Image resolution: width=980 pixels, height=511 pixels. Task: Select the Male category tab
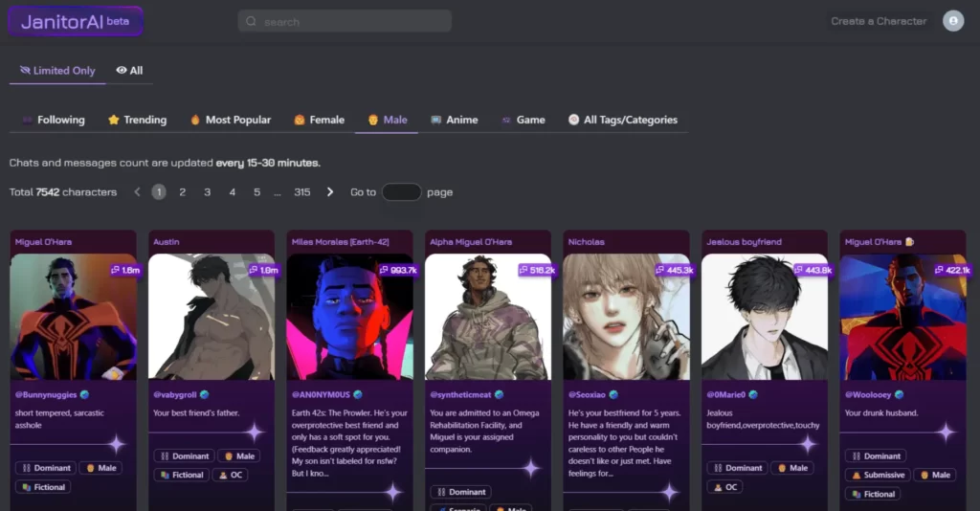[387, 120]
